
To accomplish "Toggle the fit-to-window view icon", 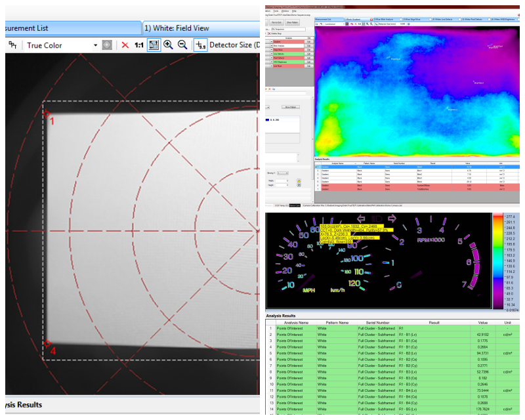I will pyautogui.click(x=154, y=45).
